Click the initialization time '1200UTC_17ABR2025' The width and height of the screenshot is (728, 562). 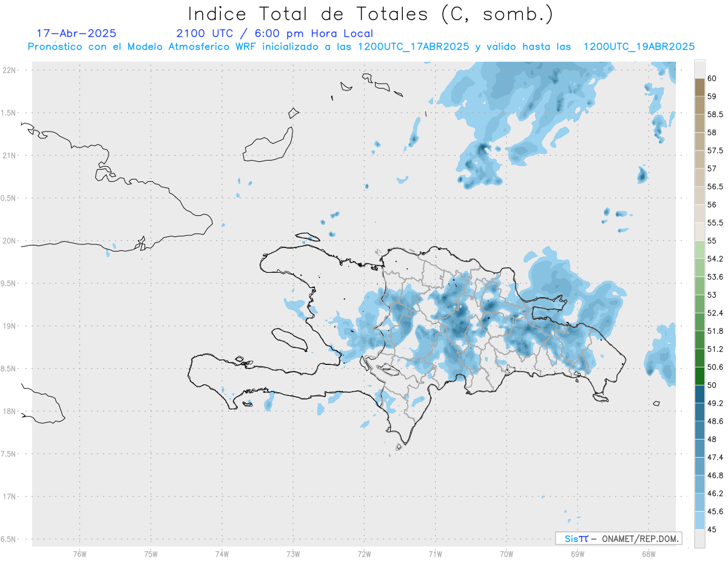pyautogui.click(x=413, y=47)
